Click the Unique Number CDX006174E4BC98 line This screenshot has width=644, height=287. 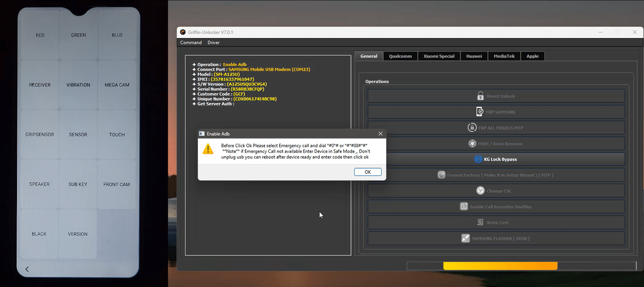234,99
